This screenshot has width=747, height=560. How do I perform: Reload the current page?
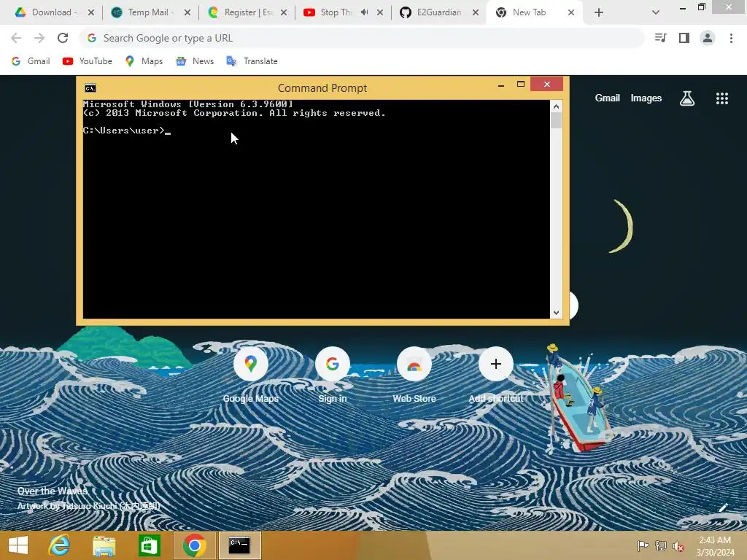coord(63,38)
